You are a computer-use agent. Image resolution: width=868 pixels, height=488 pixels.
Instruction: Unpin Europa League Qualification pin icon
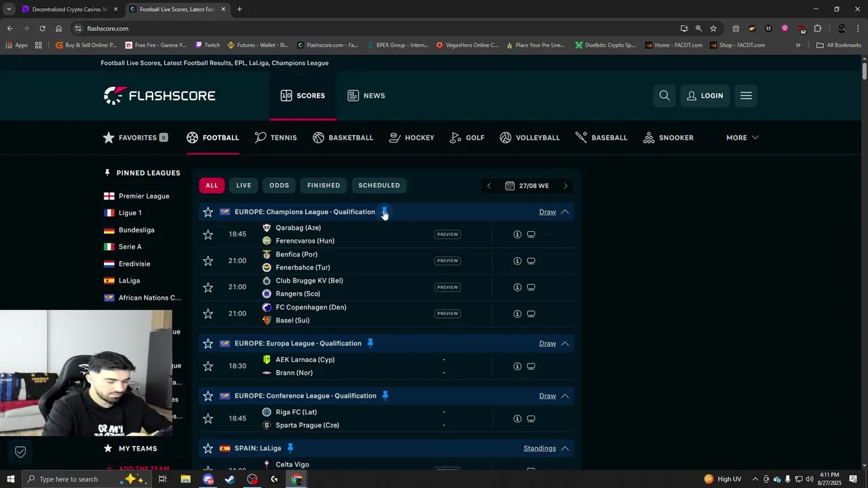(x=370, y=344)
